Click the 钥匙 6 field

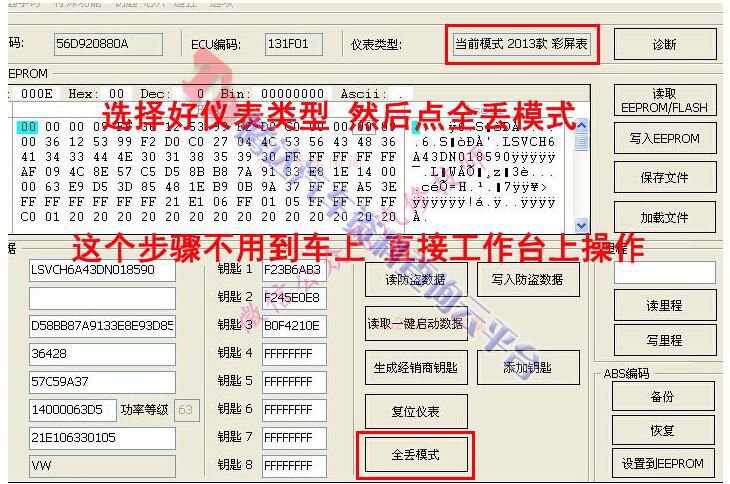tap(294, 410)
